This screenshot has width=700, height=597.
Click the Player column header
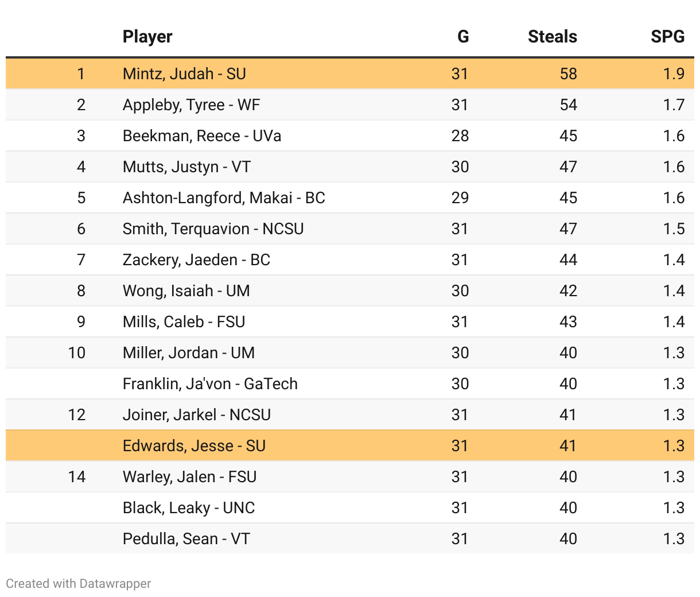point(147,37)
